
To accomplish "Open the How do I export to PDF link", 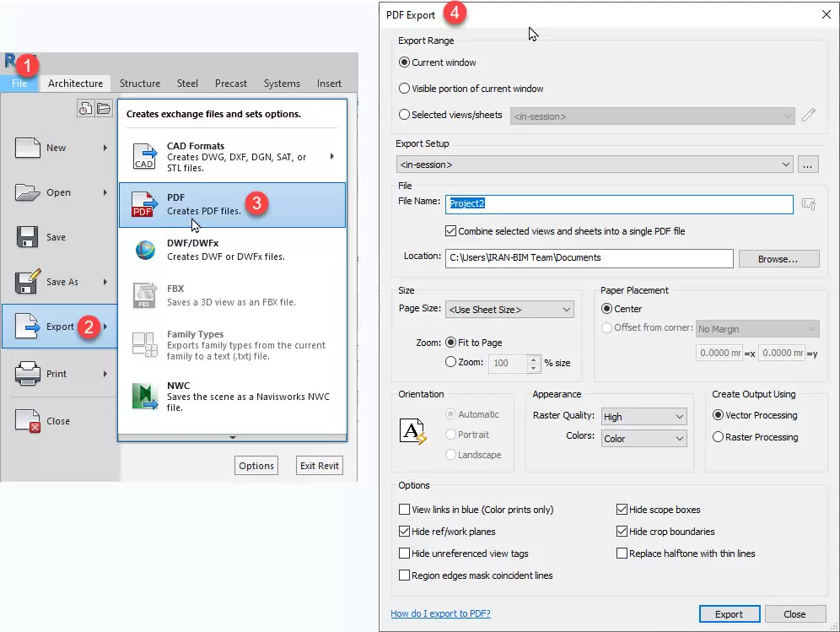I will point(440,613).
